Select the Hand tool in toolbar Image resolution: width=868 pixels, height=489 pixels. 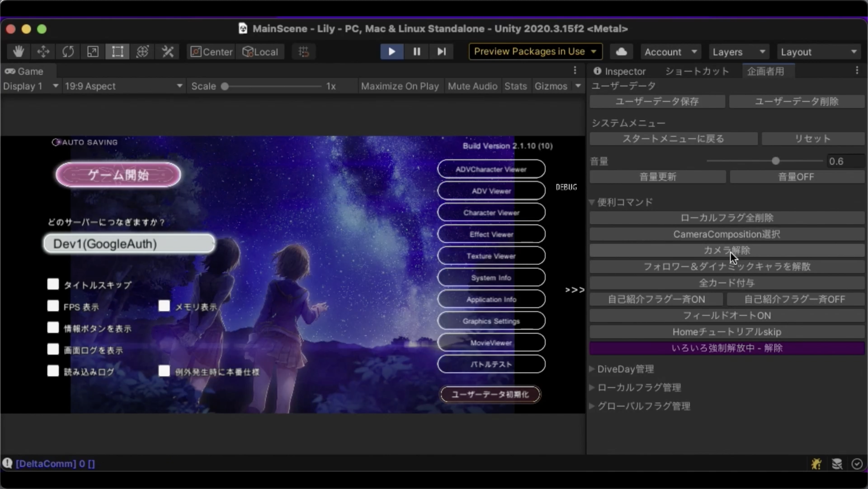(18, 52)
